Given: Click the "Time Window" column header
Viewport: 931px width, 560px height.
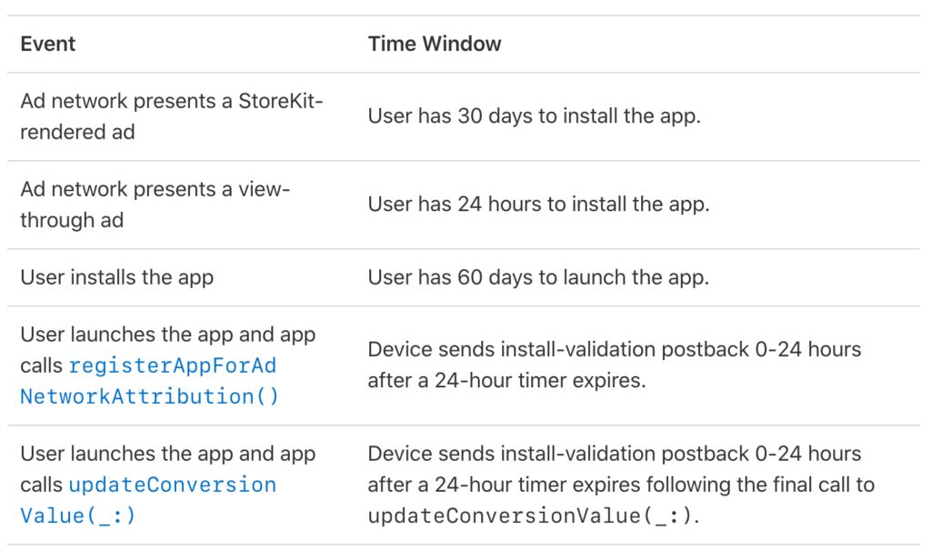Looking at the screenshot, I should pyautogui.click(x=434, y=44).
